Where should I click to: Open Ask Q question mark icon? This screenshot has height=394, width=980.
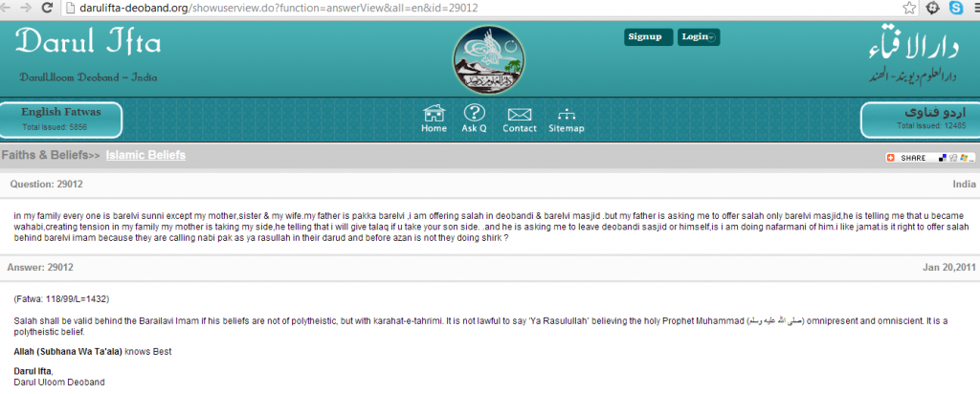[x=474, y=119]
